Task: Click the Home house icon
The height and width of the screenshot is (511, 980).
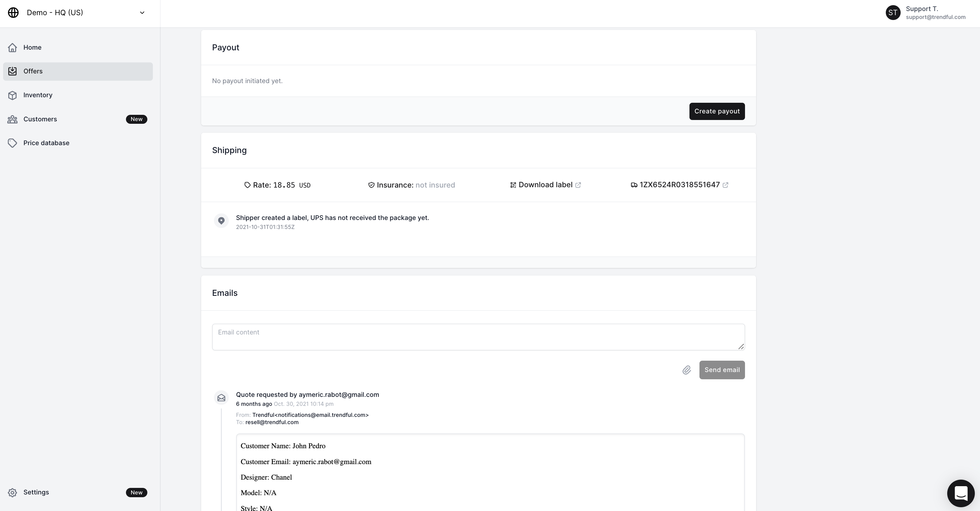Action: (x=12, y=48)
